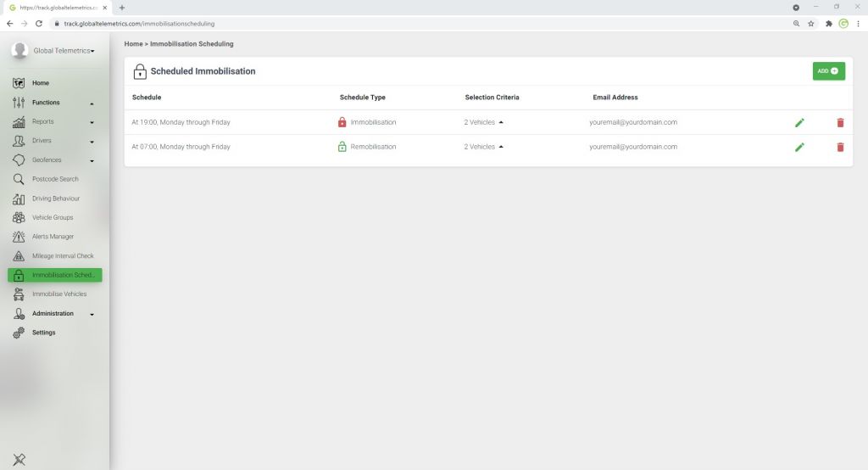The width and height of the screenshot is (868, 470).
Task: Open Postcode Search from the sidebar
Action: tap(55, 179)
